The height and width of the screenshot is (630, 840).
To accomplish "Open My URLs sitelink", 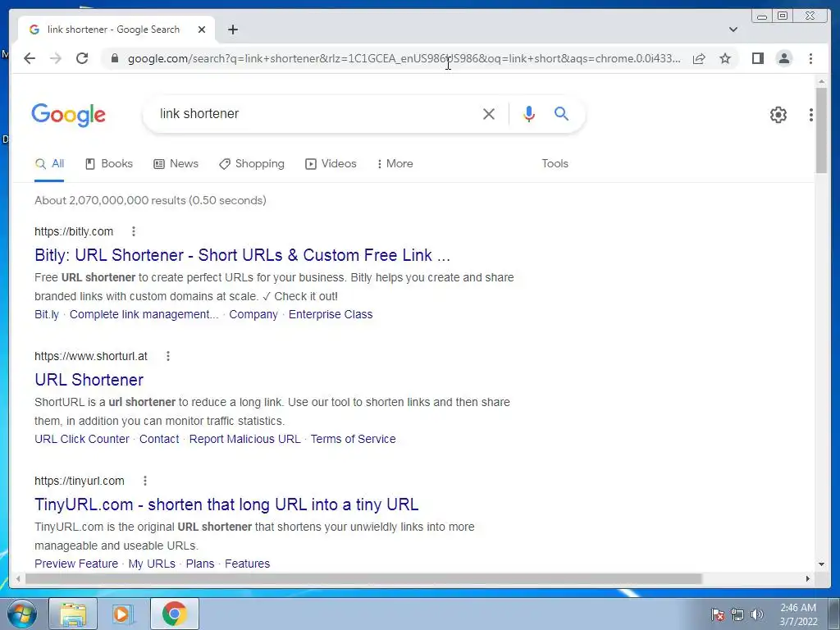I will tap(152, 564).
